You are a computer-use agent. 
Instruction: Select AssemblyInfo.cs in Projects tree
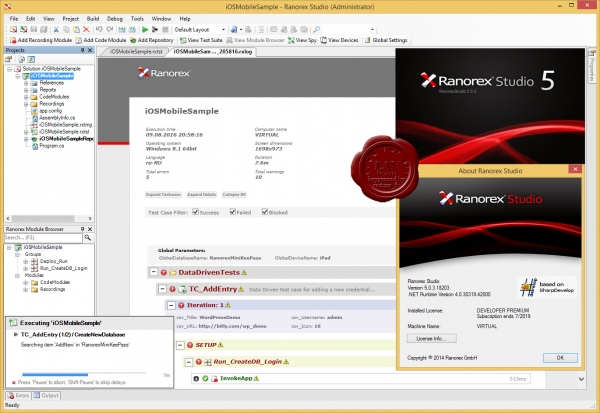pyautogui.click(x=57, y=118)
